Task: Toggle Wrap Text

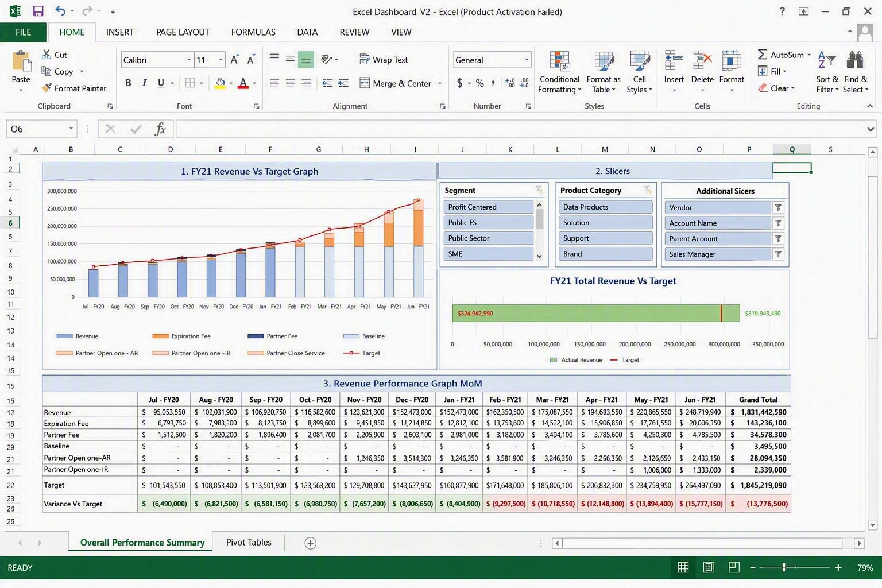Action: point(384,60)
